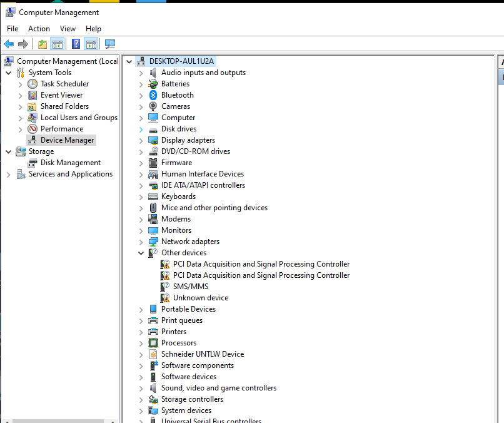The width and height of the screenshot is (504, 423).
Task: Open the File menu
Action: (13, 29)
